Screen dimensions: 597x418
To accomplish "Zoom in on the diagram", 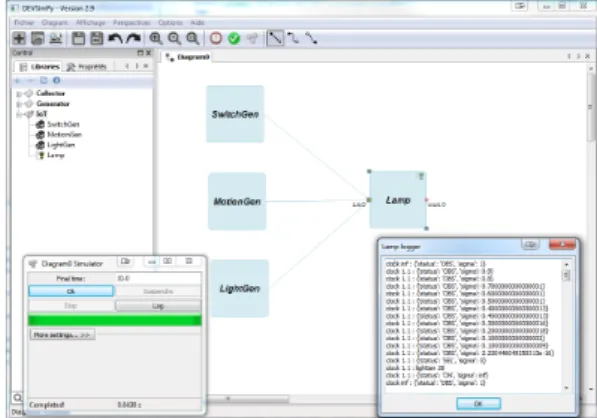I will 155,38.
